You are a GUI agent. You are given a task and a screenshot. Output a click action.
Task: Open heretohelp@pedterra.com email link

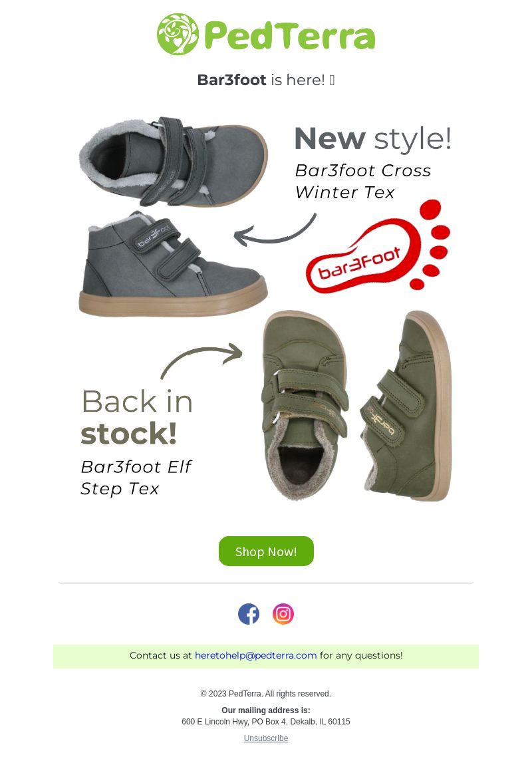pos(256,655)
